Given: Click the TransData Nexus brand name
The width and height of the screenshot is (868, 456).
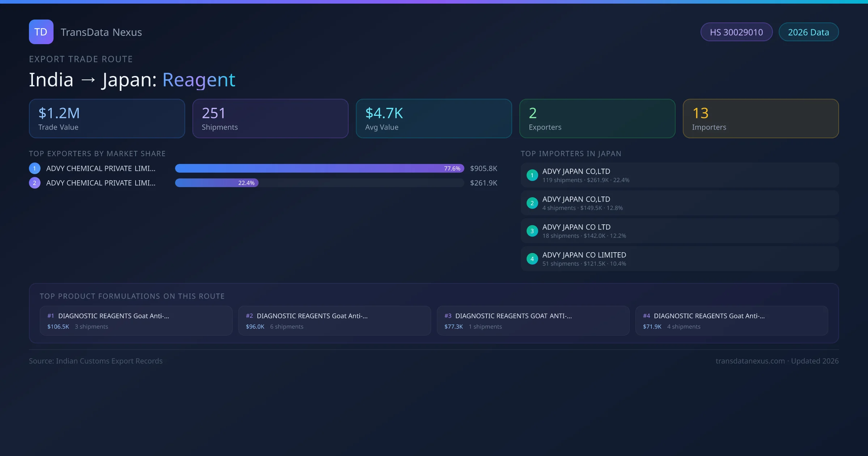Looking at the screenshot, I should click(101, 32).
